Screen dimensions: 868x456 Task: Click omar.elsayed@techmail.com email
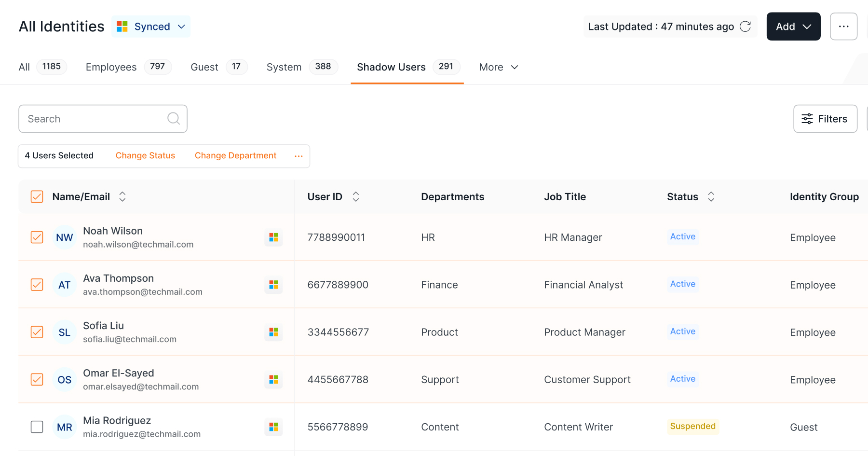tap(141, 387)
